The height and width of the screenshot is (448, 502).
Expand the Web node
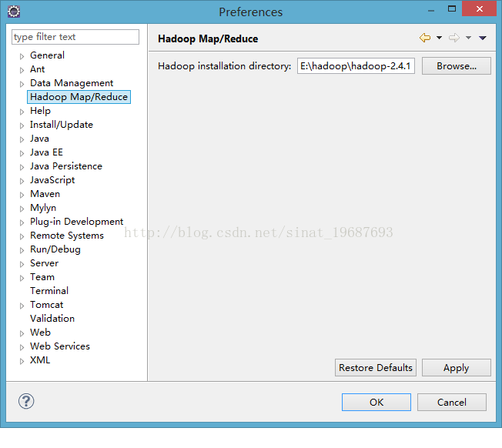[22, 334]
